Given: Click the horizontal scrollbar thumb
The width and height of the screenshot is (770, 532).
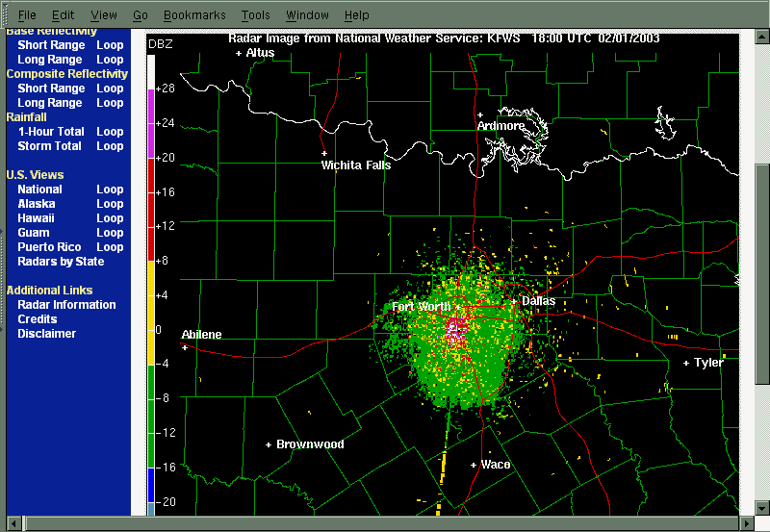Looking at the screenshot, I should pos(380,523).
